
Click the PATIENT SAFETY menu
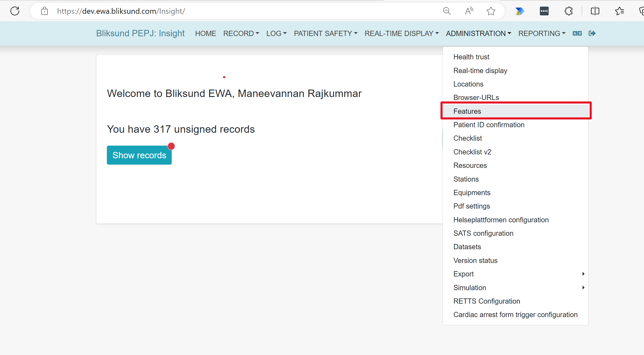326,33
